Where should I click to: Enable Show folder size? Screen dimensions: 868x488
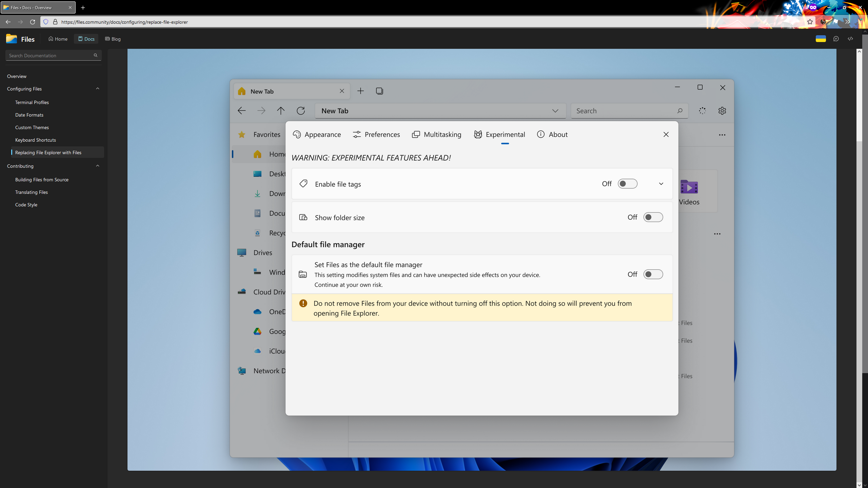pos(653,217)
